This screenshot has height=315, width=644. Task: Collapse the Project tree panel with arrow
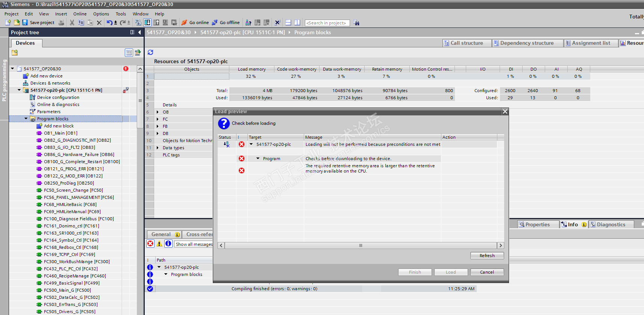(x=139, y=32)
